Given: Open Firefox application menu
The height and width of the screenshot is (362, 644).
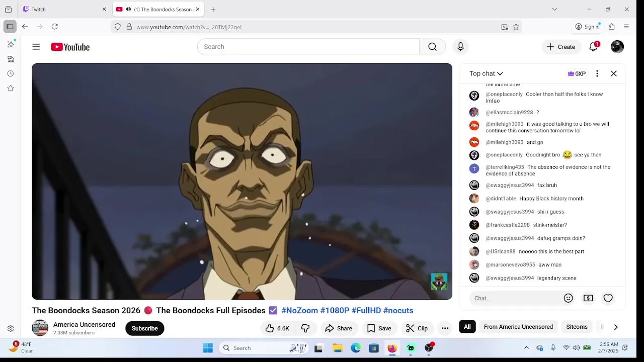Looking at the screenshot, I should [x=626, y=27].
